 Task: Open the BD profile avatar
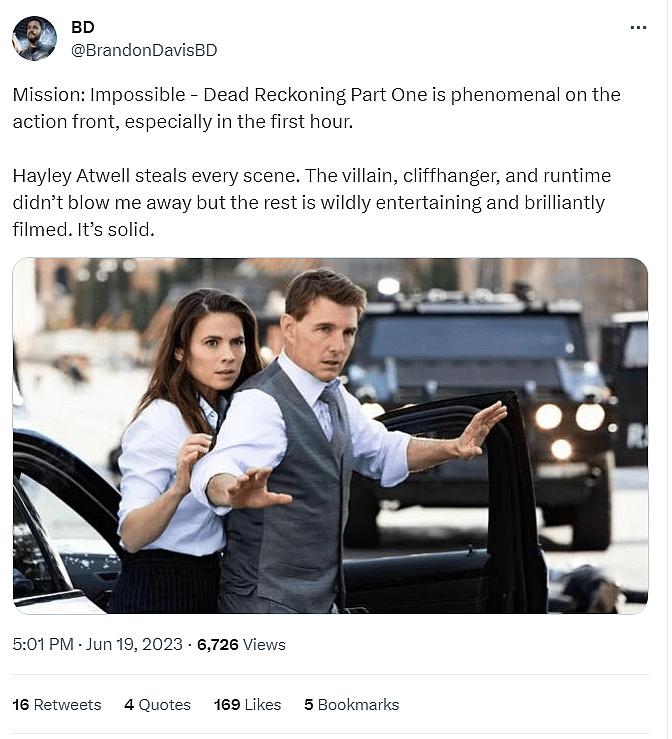click(x=34, y=39)
